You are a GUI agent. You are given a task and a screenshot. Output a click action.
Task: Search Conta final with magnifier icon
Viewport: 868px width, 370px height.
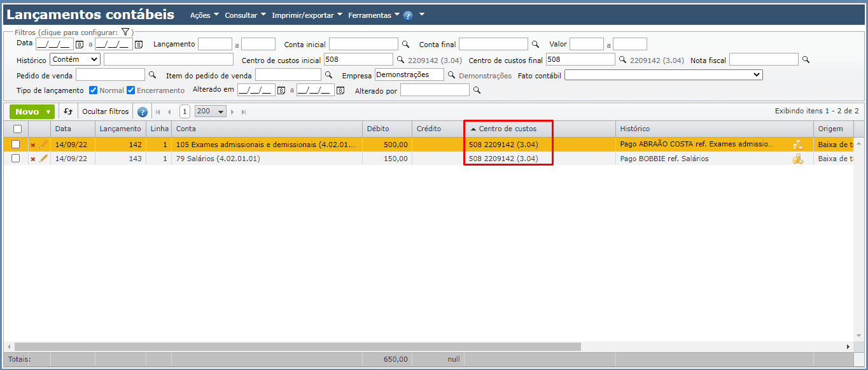point(535,45)
